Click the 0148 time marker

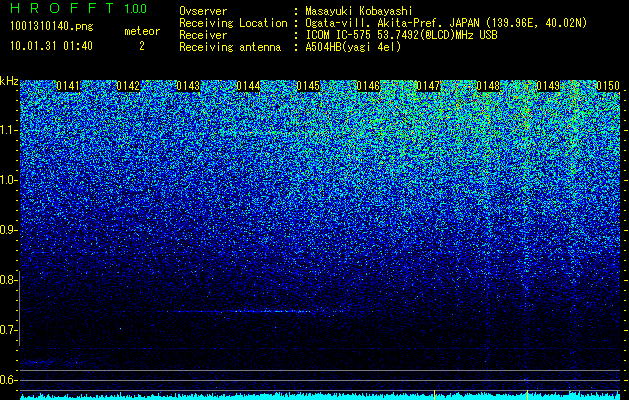coord(489,86)
